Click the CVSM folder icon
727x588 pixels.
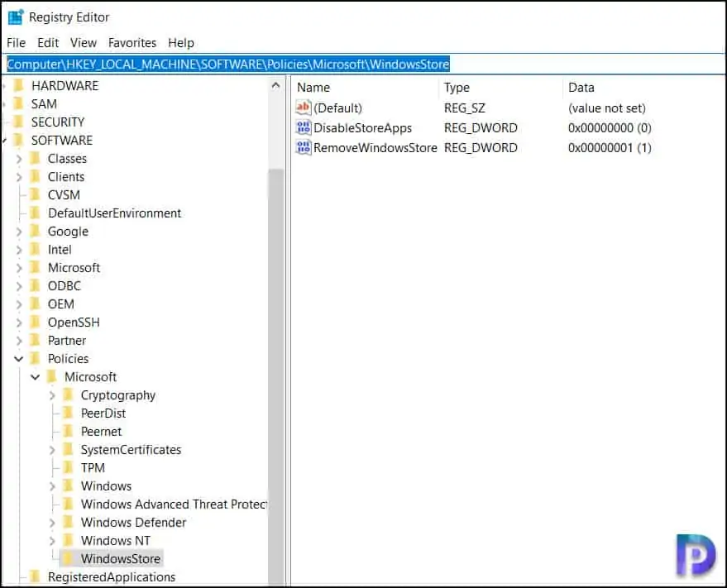click(36, 194)
